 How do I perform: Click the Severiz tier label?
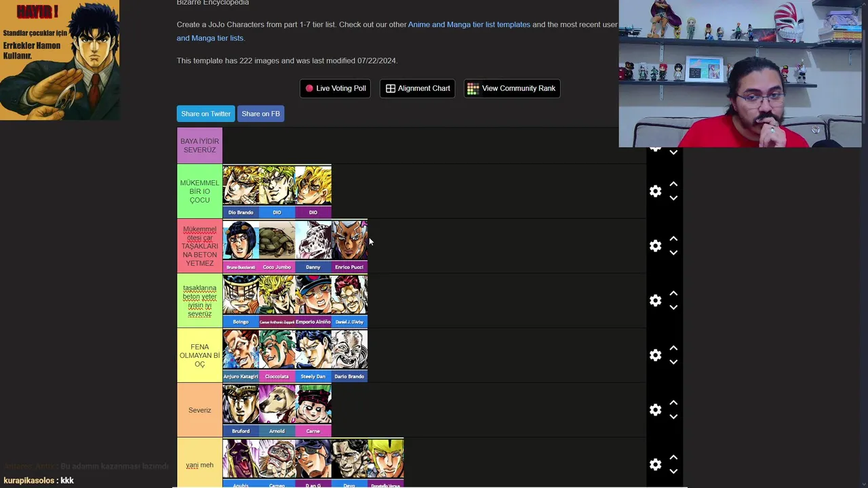[199, 410]
